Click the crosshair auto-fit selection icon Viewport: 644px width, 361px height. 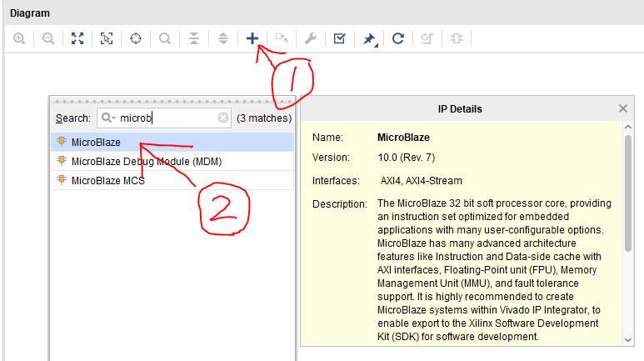pyautogui.click(x=136, y=38)
